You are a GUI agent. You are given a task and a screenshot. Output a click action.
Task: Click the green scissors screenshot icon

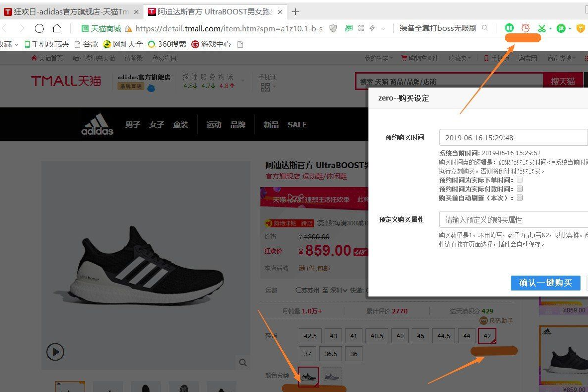[x=542, y=28]
